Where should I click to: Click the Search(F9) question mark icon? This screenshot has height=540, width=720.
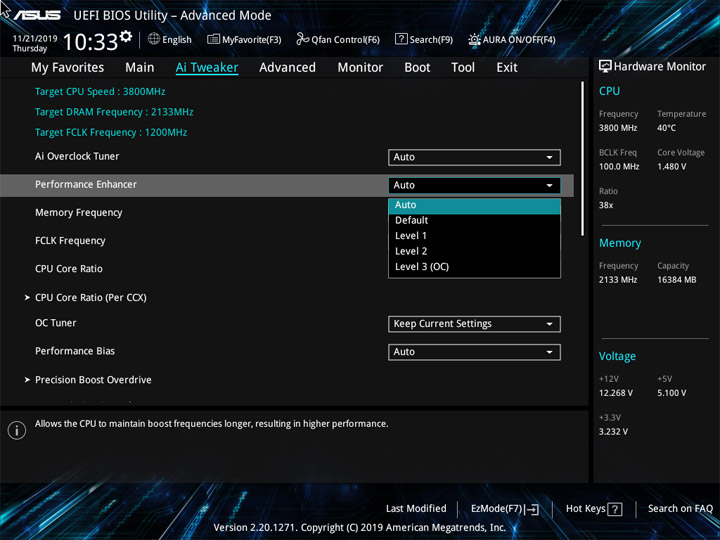coord(401,39)
